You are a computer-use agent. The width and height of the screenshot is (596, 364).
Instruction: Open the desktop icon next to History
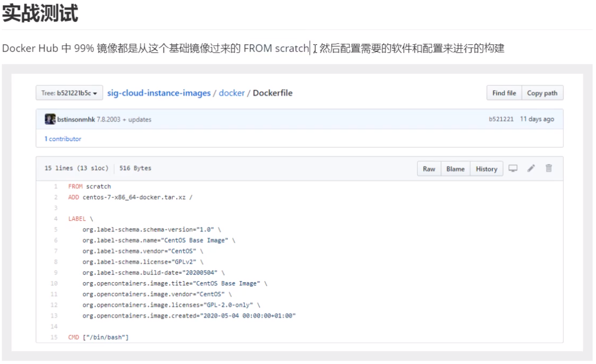pyautogui.click(x=513, y=168)
